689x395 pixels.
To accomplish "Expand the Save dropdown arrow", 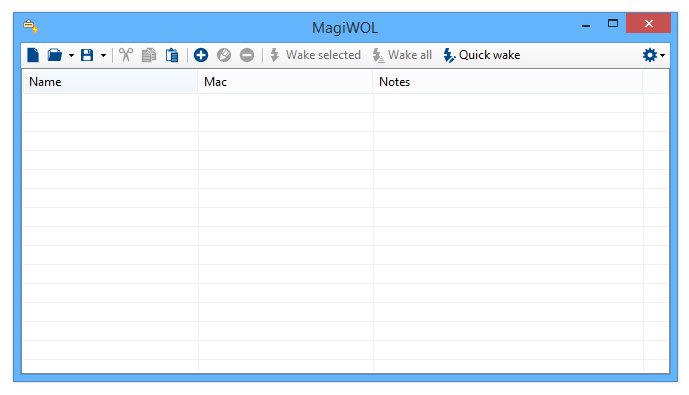I will point(103,56).
